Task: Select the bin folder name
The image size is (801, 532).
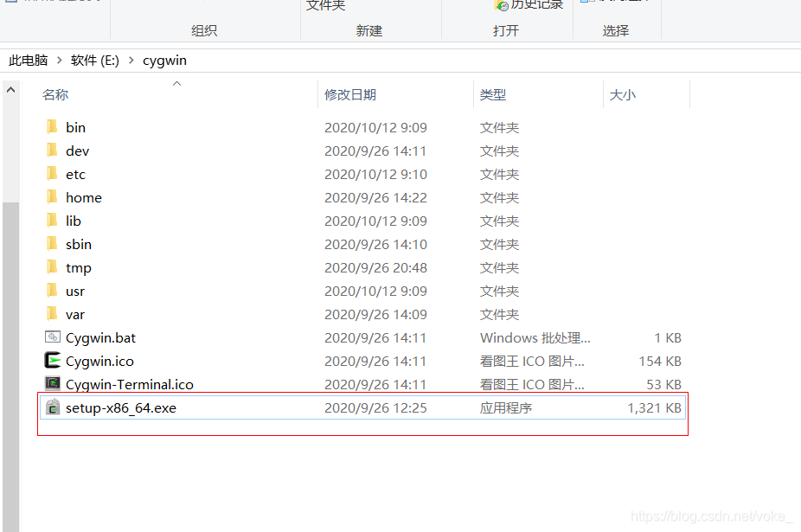Action: pos(75,127)
